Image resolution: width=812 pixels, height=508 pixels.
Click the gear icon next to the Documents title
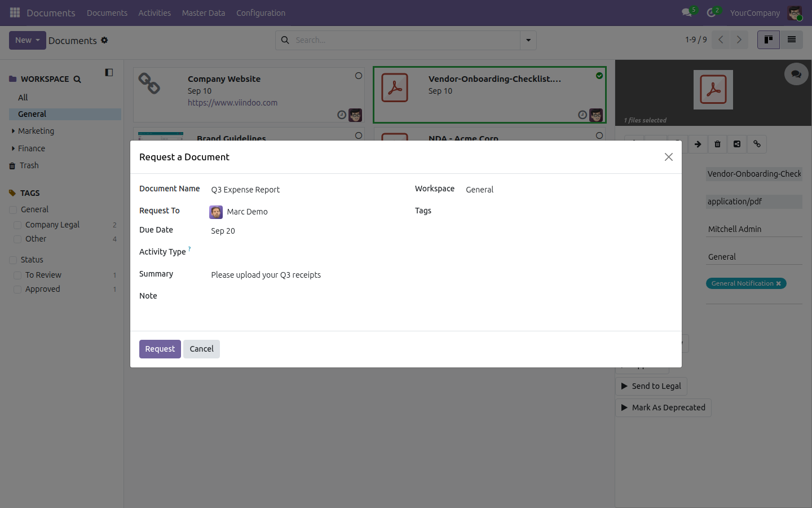(x=104, y=40)
